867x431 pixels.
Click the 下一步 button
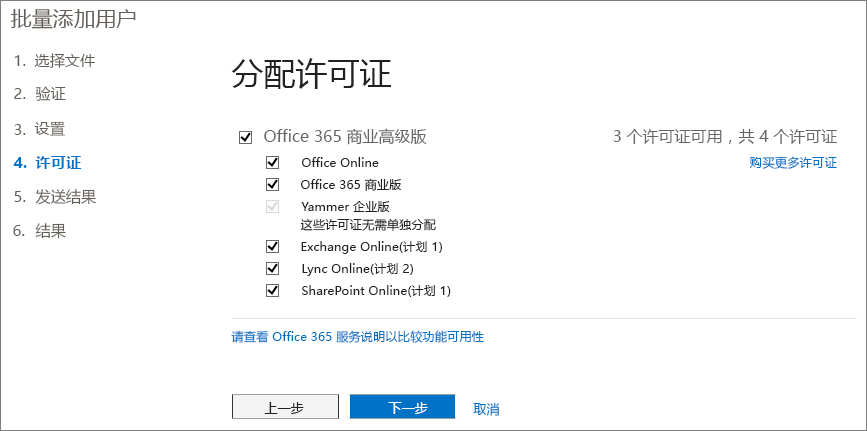tap(402, 407)
